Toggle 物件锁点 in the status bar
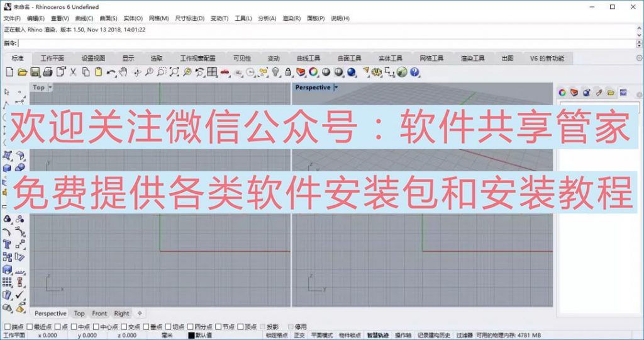 (350, 336)
